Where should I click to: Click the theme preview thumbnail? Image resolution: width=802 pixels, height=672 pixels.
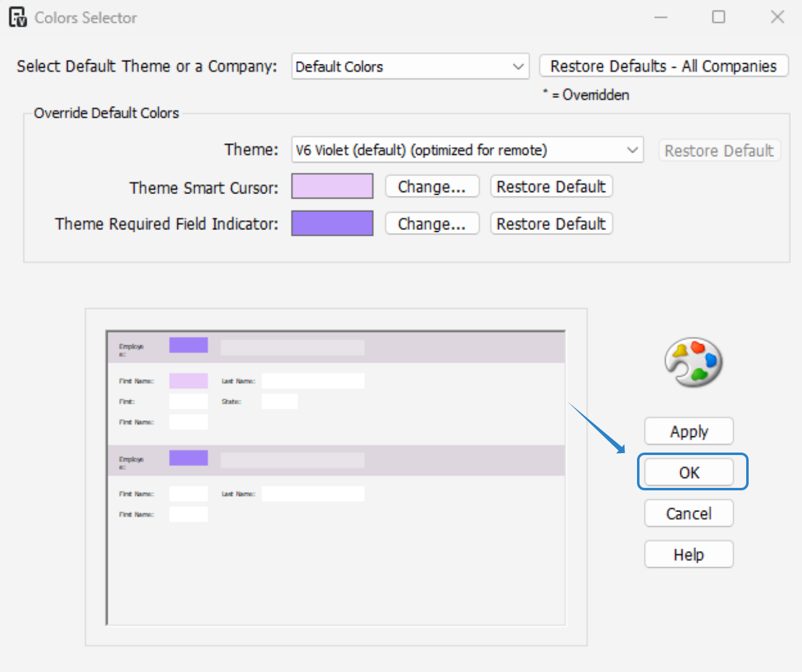336,477
